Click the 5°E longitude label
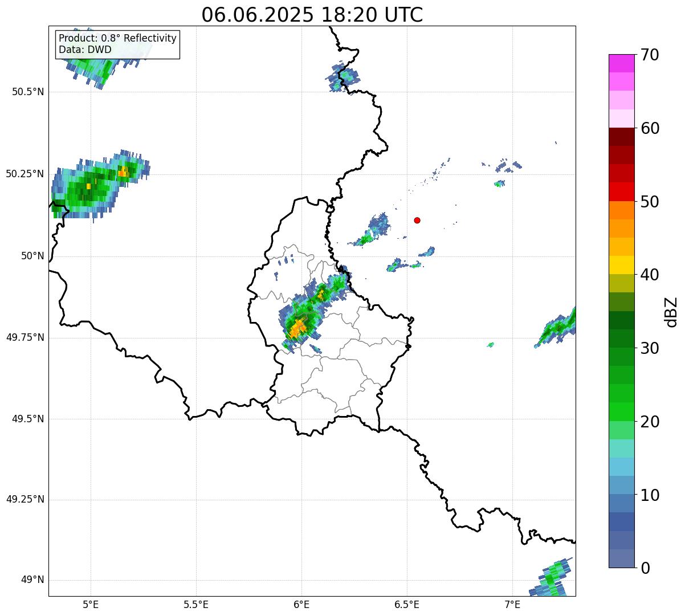Image resolution: width=685 pixels, height=616 pixels. (x=91, y=604)
